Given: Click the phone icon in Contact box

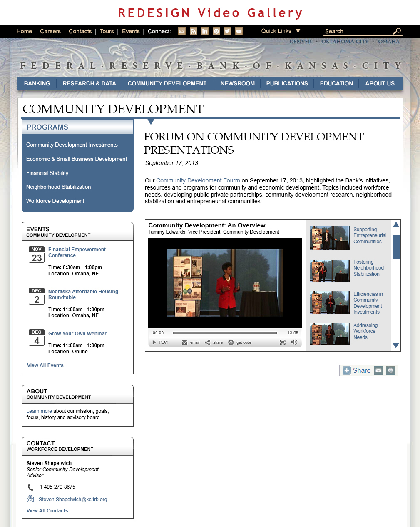Looking at the screenshot, I should click(x=30, y=487).
